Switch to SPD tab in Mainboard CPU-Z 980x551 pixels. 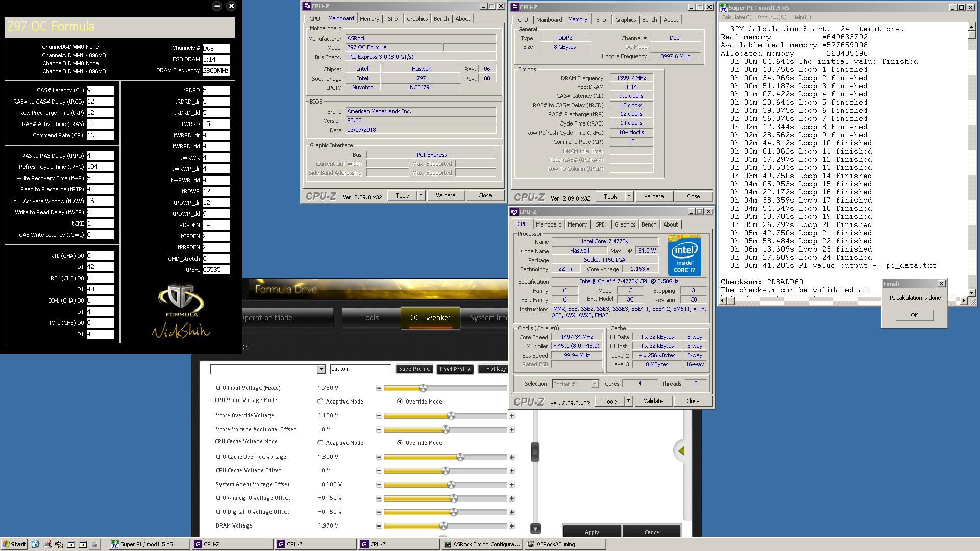[x=393, y=19]
